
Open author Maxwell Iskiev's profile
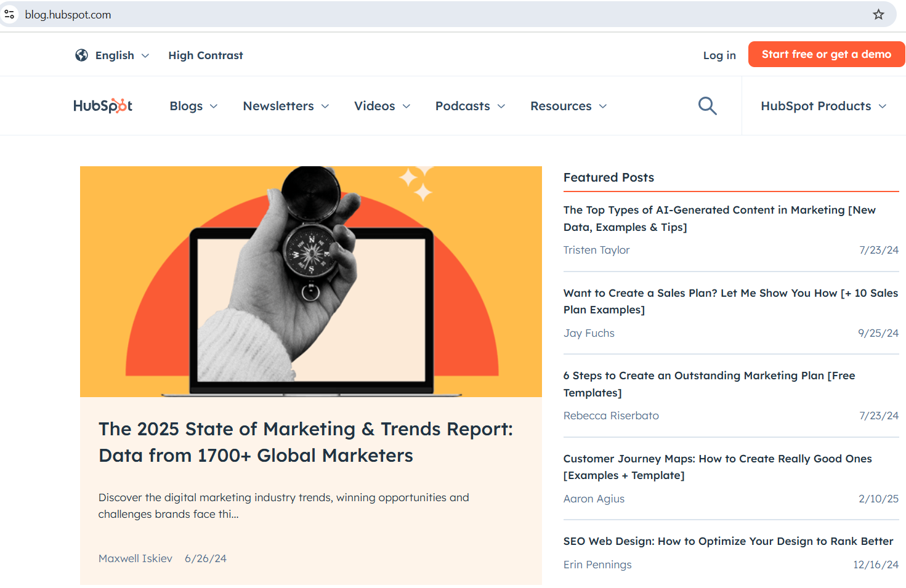tap(135, 558)
